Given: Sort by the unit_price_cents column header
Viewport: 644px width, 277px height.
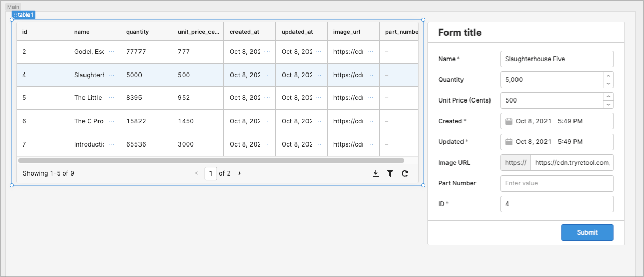Looking at the screenshot, I should (x=198, y=32).
